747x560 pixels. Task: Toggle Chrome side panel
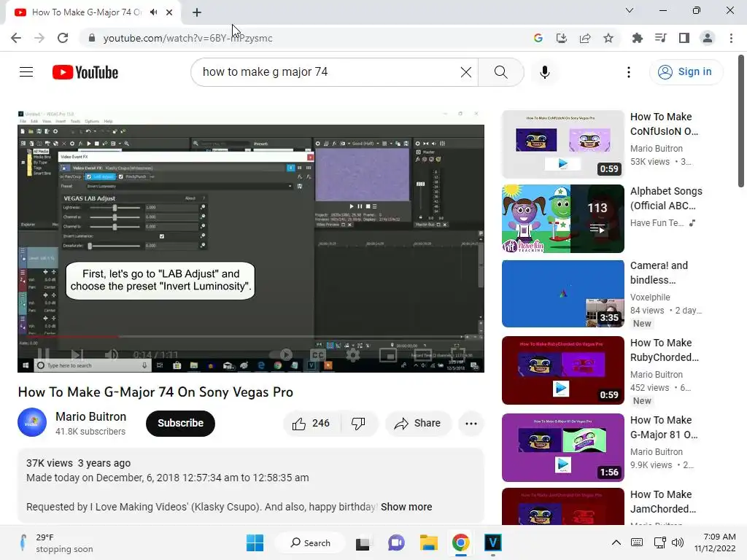684,38
